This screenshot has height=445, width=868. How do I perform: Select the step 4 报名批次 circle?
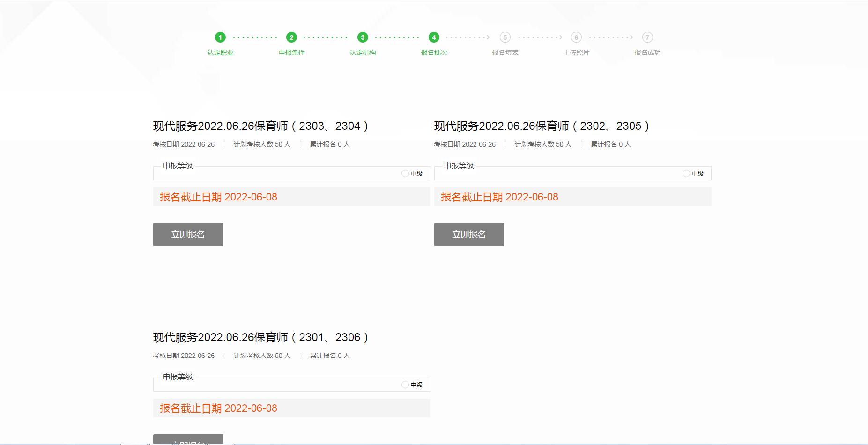pyautogui.click(x=434, y=37)
